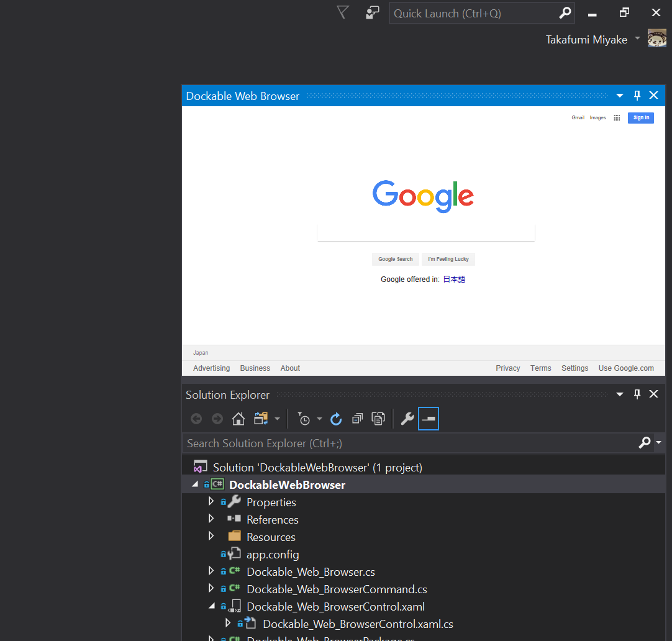Select the app.config file
672x641 pixels.
tap(273, 555)
